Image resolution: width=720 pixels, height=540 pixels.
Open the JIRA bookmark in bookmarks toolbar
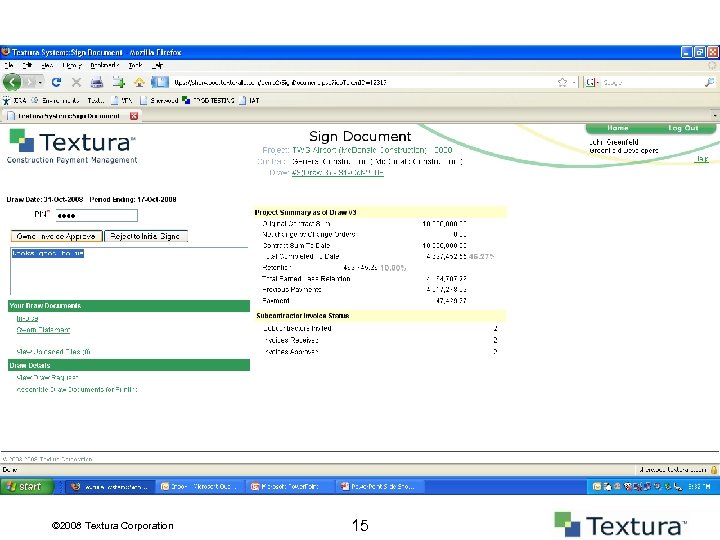click(15, 100)
